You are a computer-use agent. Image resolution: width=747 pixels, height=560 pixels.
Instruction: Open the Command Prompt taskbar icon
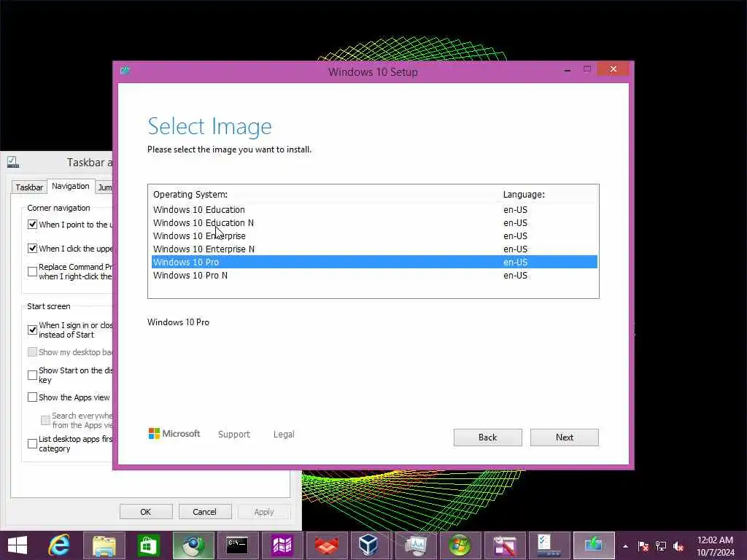point(237,545)
